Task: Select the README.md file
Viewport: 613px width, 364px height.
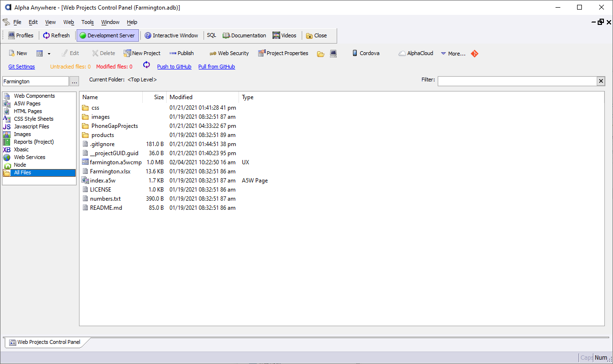Action: click(x=102, y=208)
